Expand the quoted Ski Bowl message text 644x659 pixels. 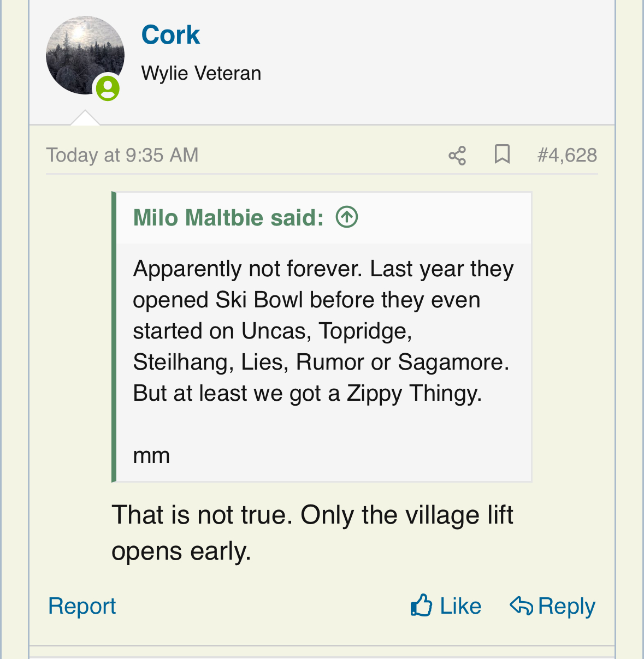pyautogui.click(x=322, y=331)
